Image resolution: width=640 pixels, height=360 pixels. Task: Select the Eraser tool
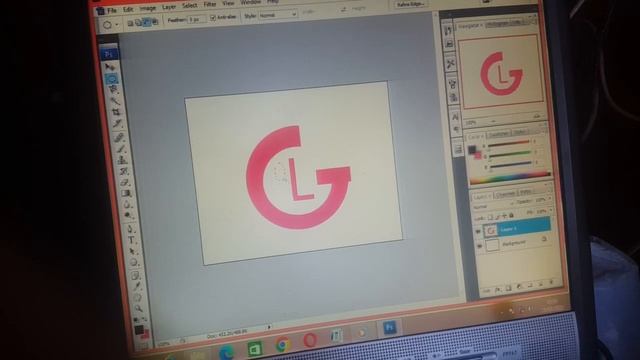click(x=125, y=182)
